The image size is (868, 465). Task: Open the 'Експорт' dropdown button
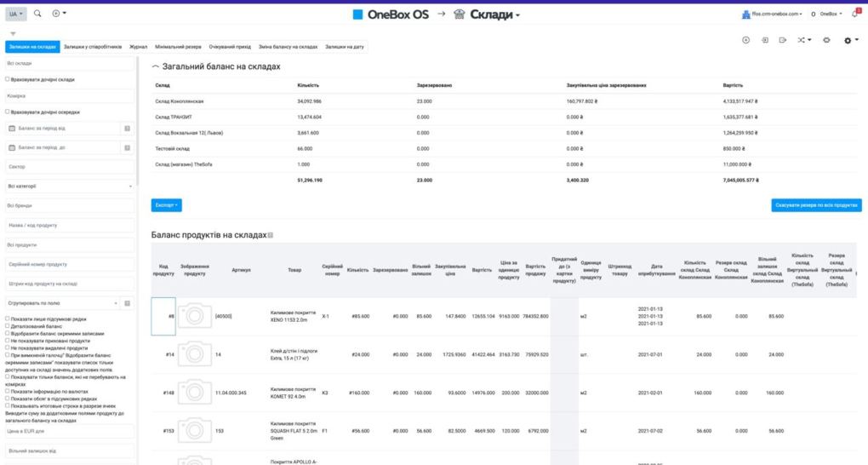pos(165,205)
